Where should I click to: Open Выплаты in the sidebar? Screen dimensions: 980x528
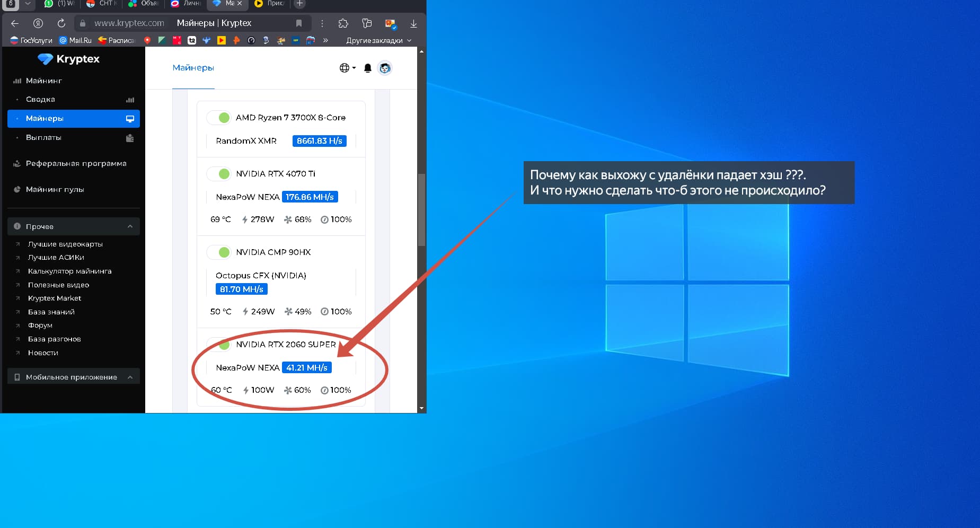pyautogui.click(x=74, y=138)
